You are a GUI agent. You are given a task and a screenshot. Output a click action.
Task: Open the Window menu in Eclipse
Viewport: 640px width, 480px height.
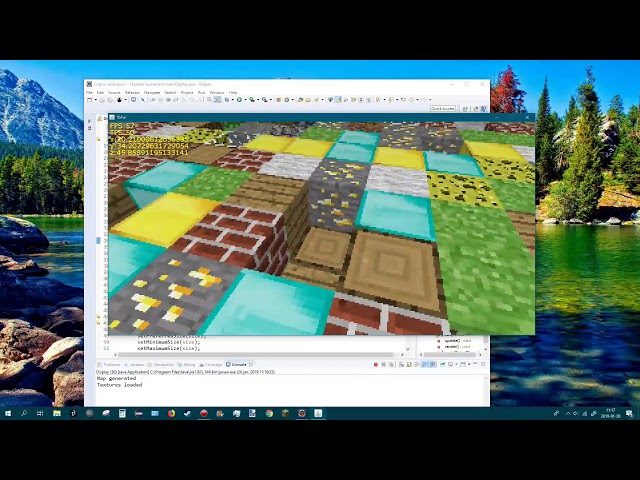pyautogui.click(x=217, y=93)
